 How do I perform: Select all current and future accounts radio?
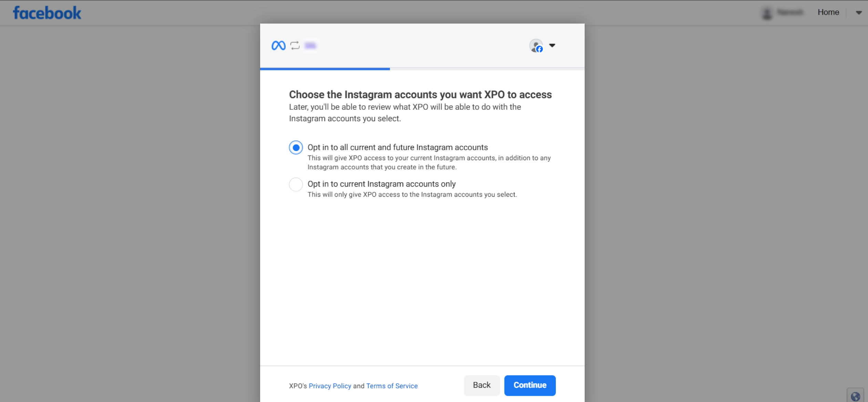(296, 148)
